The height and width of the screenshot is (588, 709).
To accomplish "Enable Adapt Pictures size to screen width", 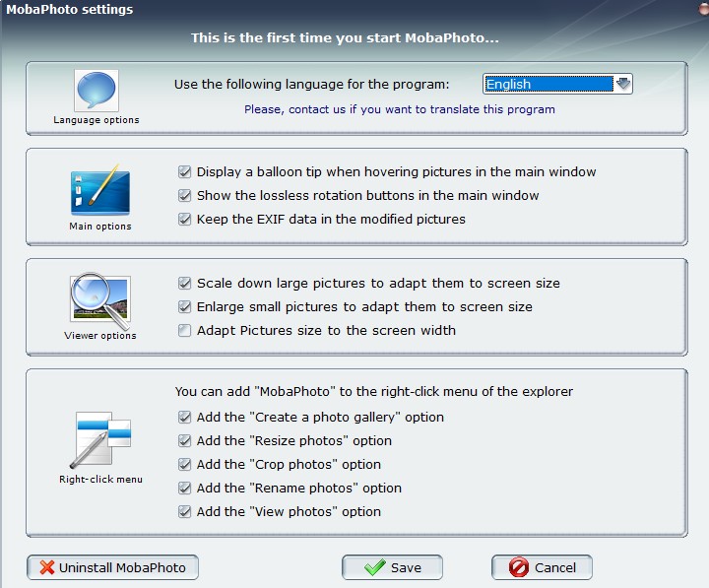I will pyautogui.click(x=184, y=330).
